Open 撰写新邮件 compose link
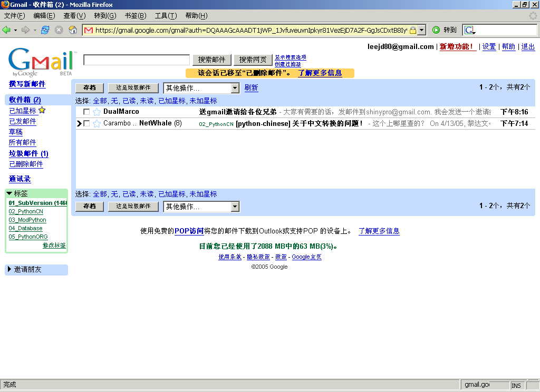This screenshot has width=540, height=392. point(27,84)
